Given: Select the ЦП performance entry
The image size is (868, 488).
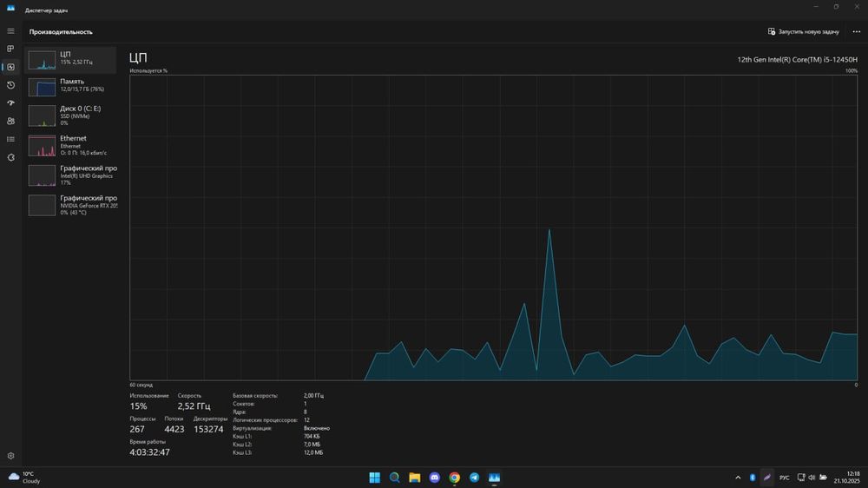Looking at the screenshot, I should click(x=70, y=60).
